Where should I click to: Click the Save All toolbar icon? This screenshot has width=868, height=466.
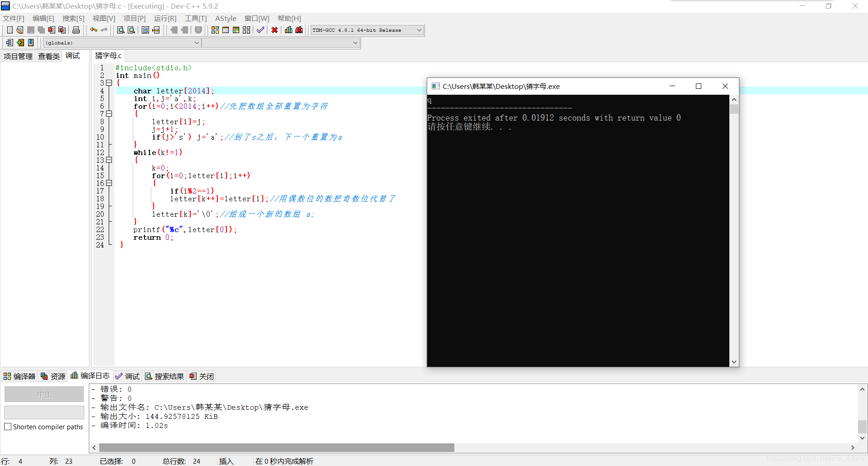[x=41, y=30]
